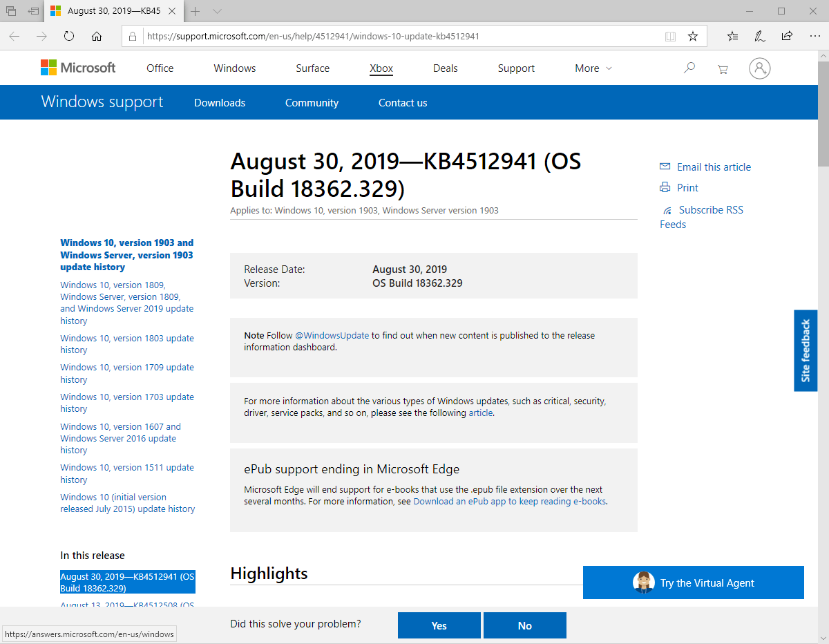829x644 pixels.
Task: Open Windows 10 version 1709 update history
Action: coord(127,373)
